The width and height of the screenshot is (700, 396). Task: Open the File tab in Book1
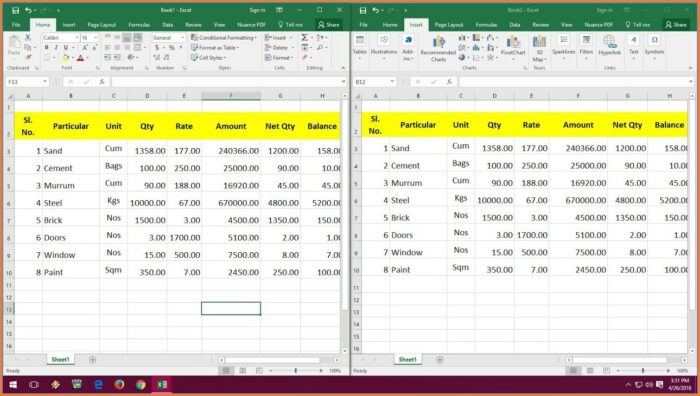[16, 25]
